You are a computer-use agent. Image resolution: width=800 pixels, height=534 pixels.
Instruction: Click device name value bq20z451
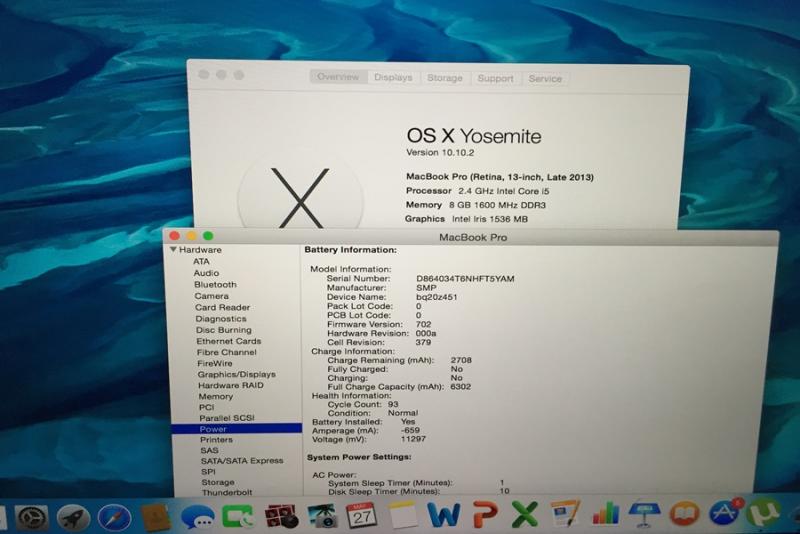pos(437,297)
